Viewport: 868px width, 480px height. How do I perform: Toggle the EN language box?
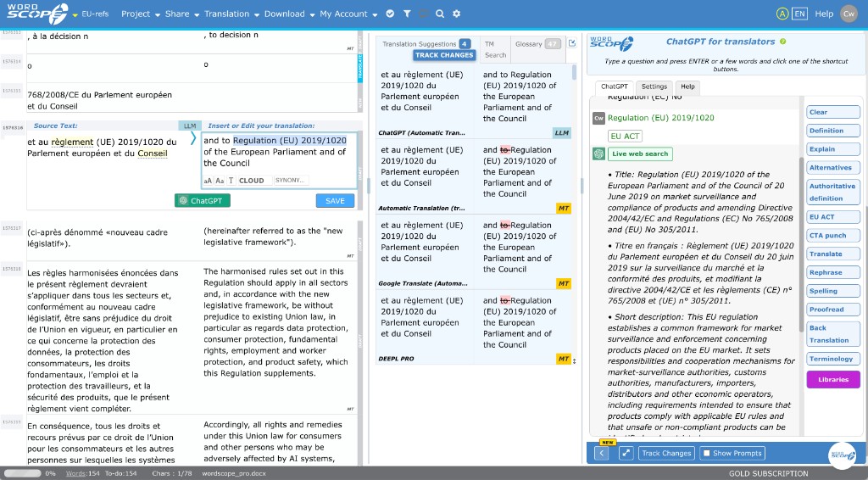[x=799, y=14]
